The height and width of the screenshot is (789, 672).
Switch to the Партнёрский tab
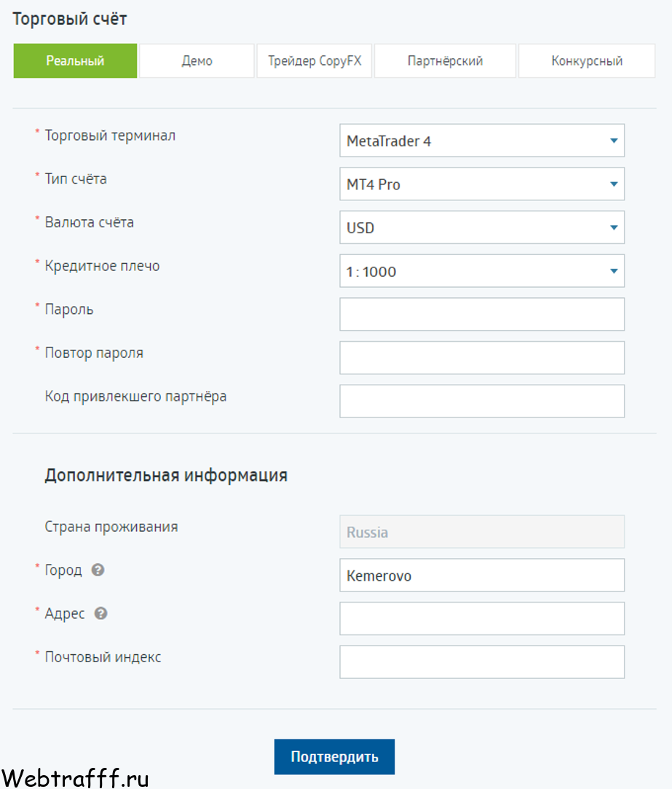click(x=445, y=61)
